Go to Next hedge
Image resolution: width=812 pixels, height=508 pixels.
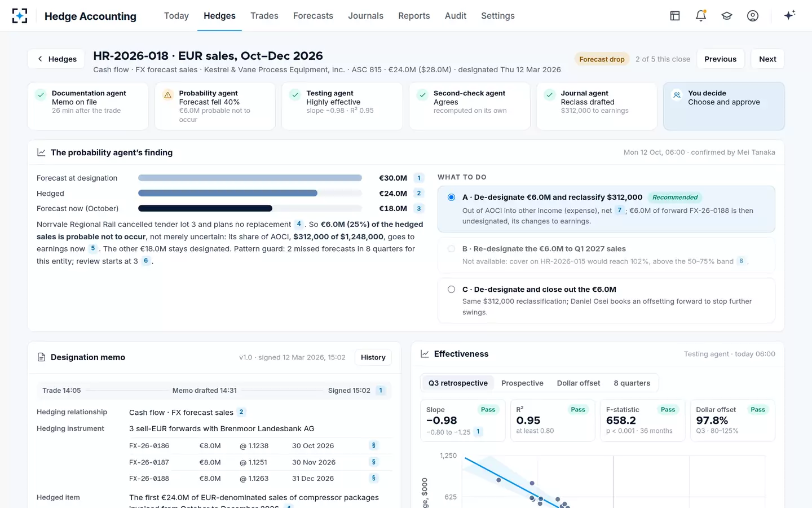coord(767,59)
